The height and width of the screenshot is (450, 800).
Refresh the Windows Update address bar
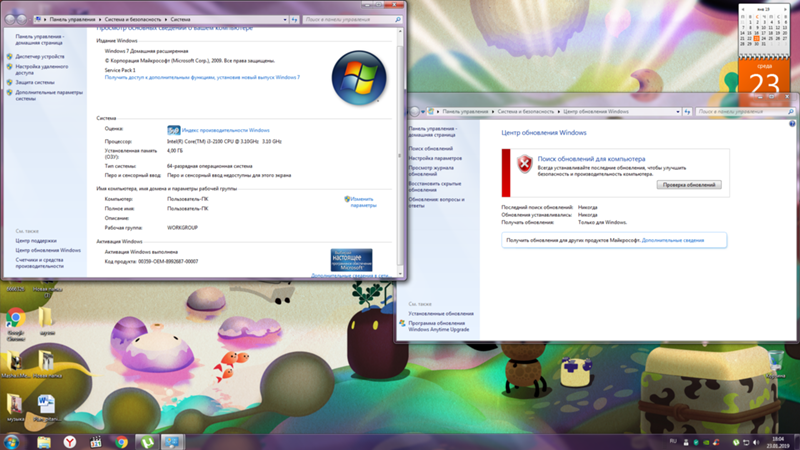687,112
